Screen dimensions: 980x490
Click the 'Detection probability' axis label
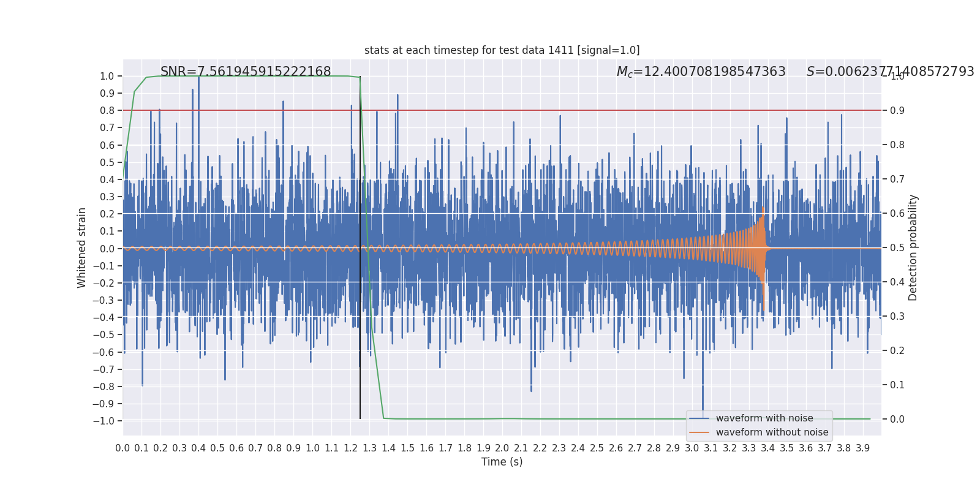click(x=913, y=247)
